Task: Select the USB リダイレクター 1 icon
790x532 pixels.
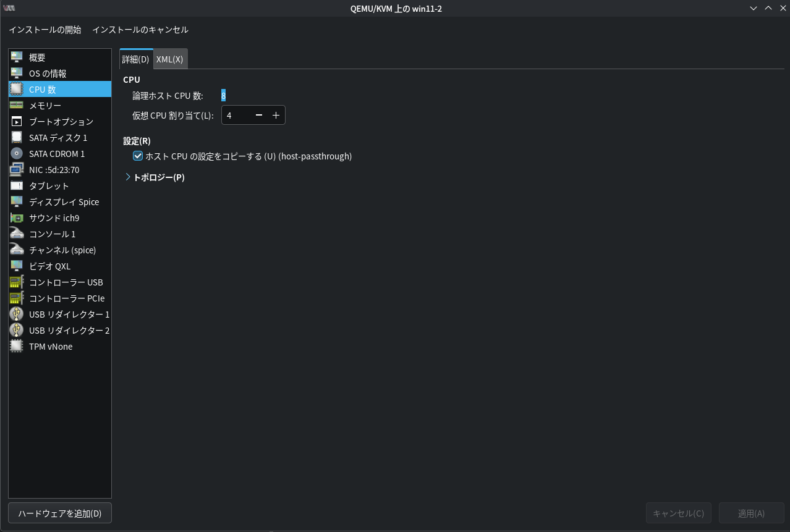Action: [x=17, y=315]
